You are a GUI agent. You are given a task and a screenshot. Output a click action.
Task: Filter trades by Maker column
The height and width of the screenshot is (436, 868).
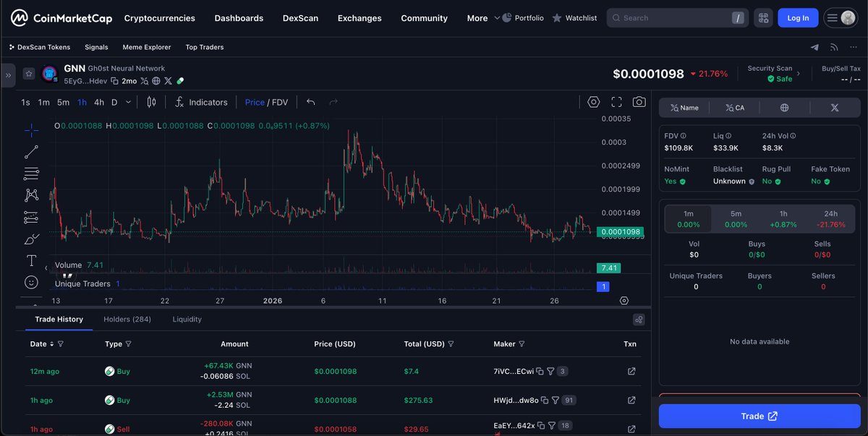tap(522, 344)
